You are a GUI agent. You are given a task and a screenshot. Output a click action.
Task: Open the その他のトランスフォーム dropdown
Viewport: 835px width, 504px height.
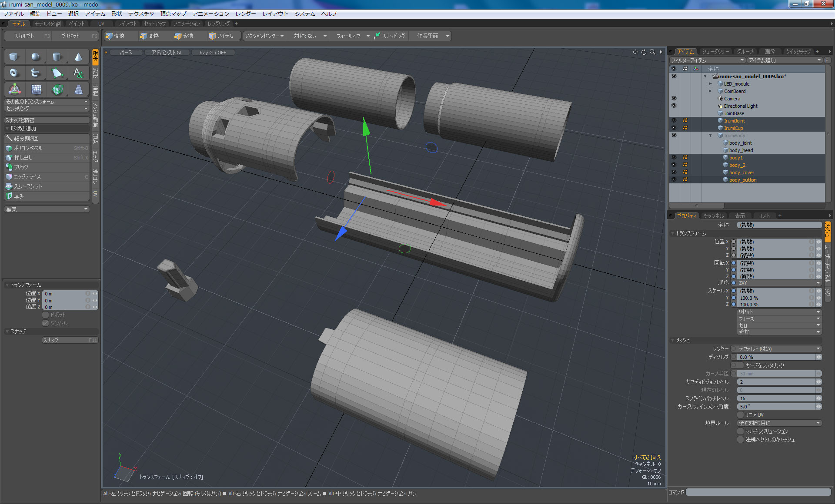coord(47,102)
